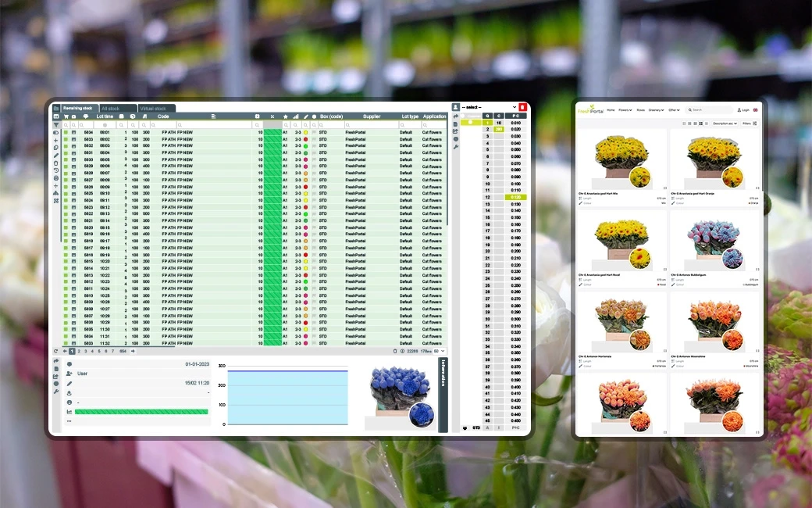Sort by the Supplier column header
The height and width of the screenshot is (508, 812).
[x=372, y=116]
